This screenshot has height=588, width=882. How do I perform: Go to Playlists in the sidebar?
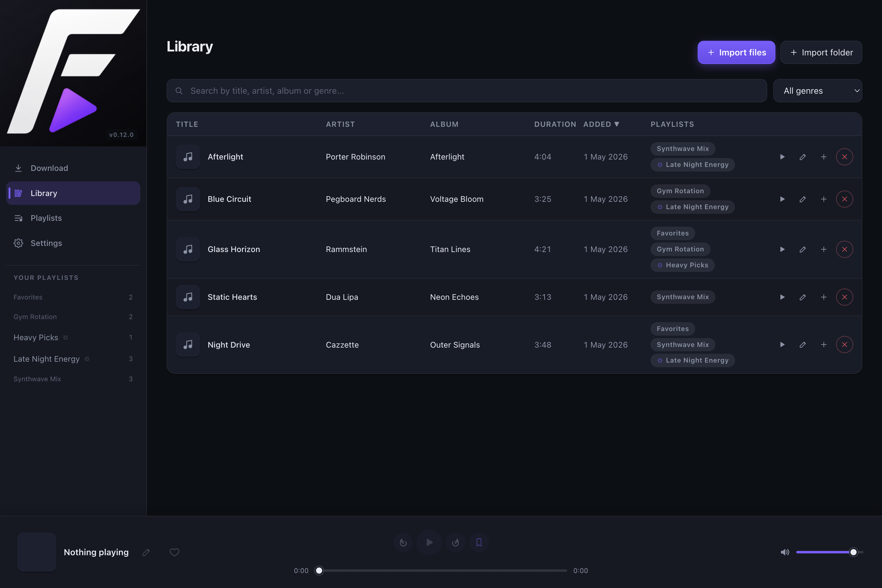73,218
